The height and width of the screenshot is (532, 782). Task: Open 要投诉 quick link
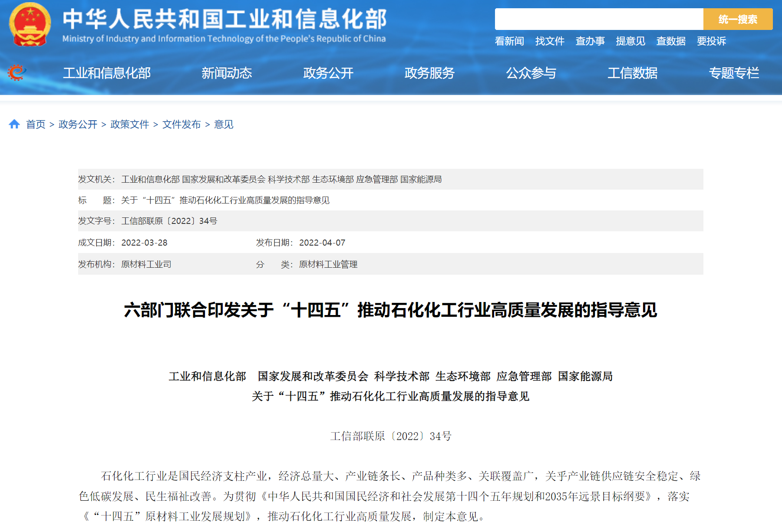click(x=711, y=41)
